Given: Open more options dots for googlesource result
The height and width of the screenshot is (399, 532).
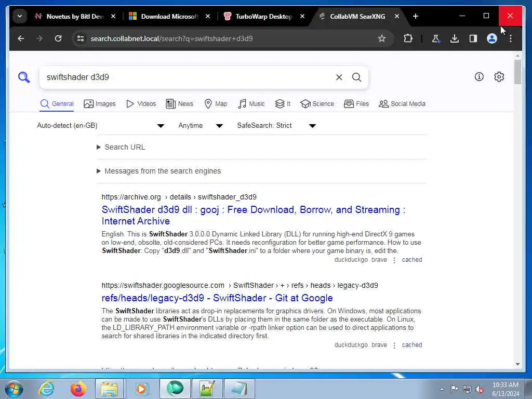Looking at the screenshot, I should (x=394, y=345).
